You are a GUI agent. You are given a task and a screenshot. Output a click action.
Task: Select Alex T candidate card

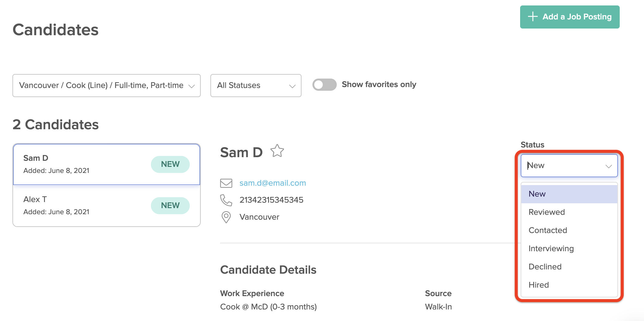pyautogui.click(x=107, y=206)
